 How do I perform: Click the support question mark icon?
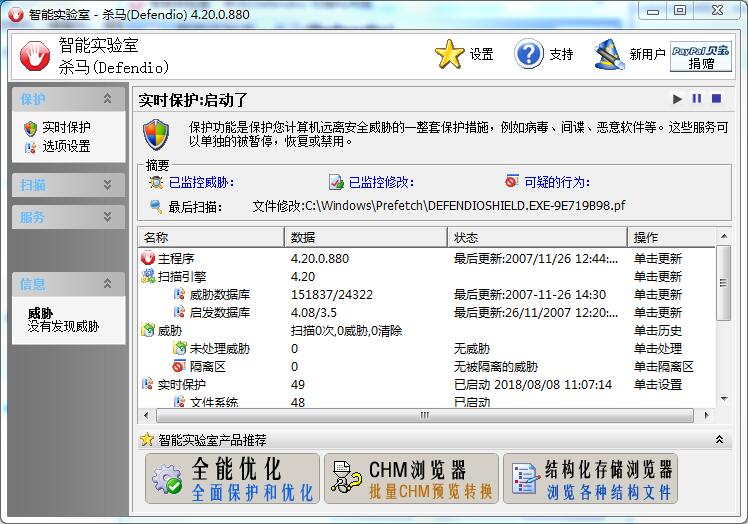click(x=528, y=54)
